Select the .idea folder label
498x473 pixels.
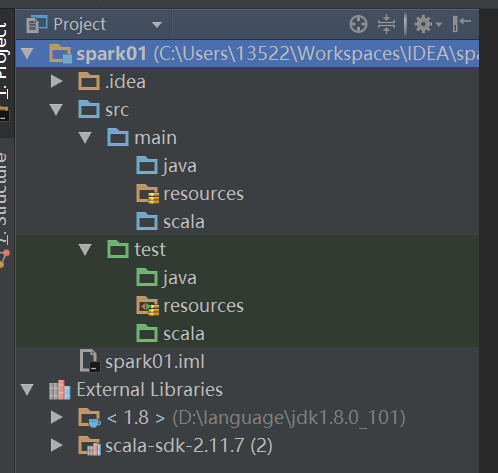pyautogui.click(x=125, y=82)
